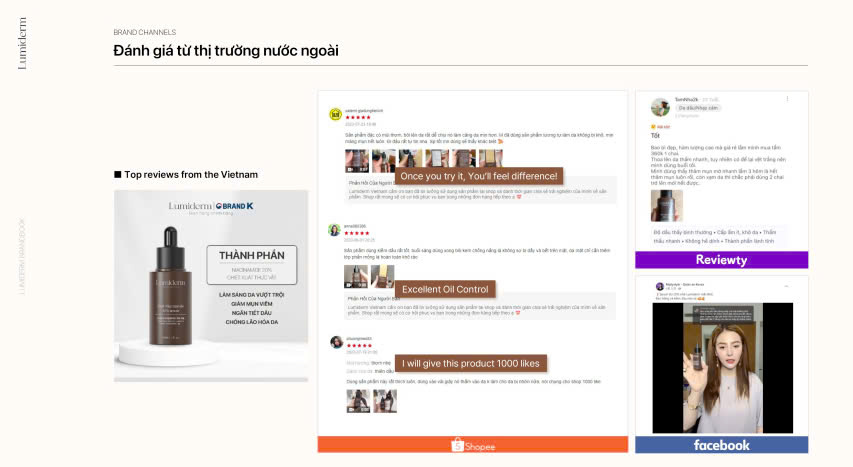Open the woman avatar of the second Shopee reviewer
The width and height of the screenshot is (853, 467).
point(334,230)
